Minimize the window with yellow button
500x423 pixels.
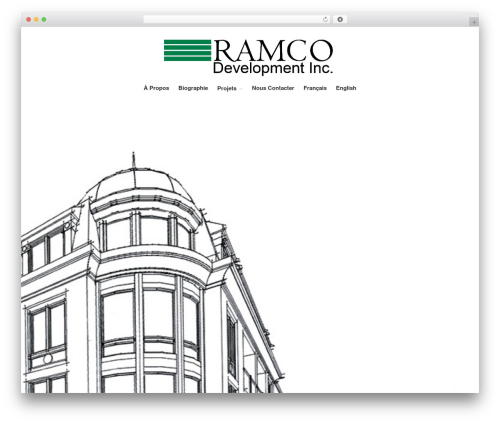pos(36,20)
